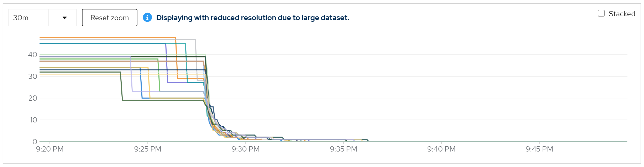Click the 9:35 PM x-axis label

(x=343, y=149)
